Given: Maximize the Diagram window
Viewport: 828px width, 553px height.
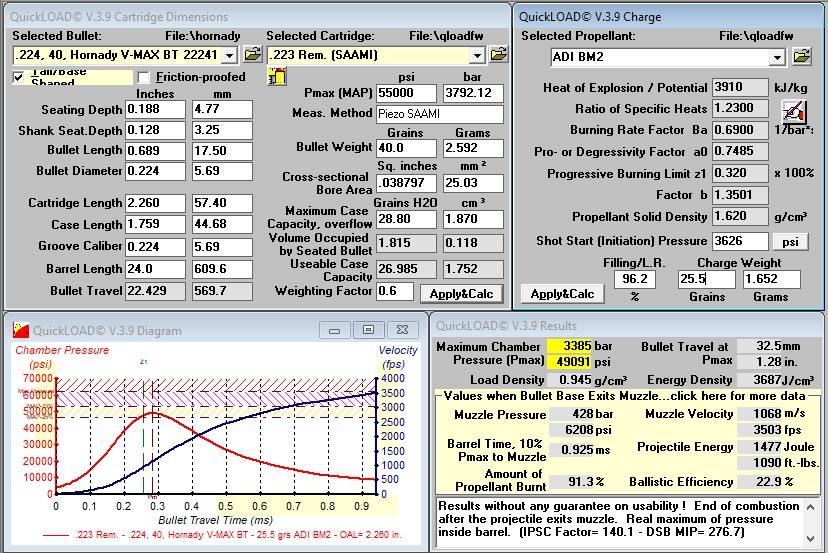Looking at the screenshot, I should click(368, 330).
